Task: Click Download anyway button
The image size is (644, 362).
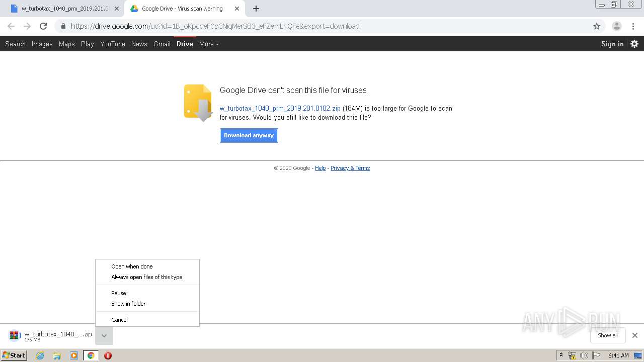Action: tap(249, 135)
